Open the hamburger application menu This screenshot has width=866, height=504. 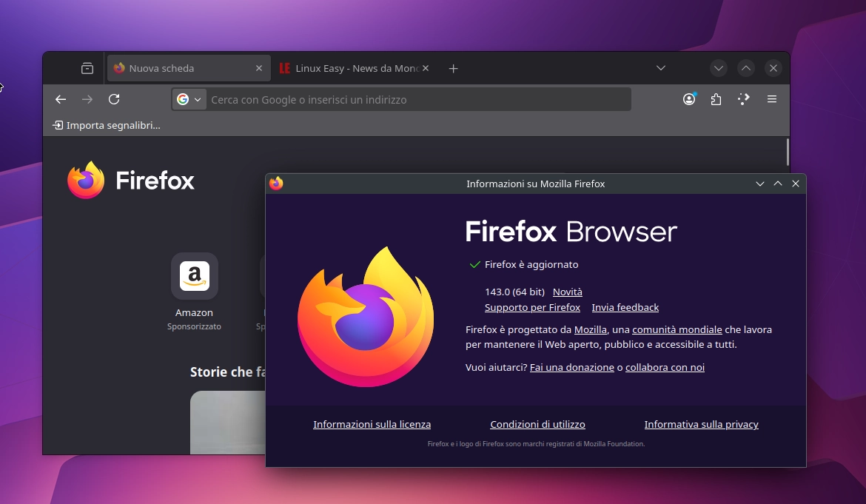(x=771, y=98)
